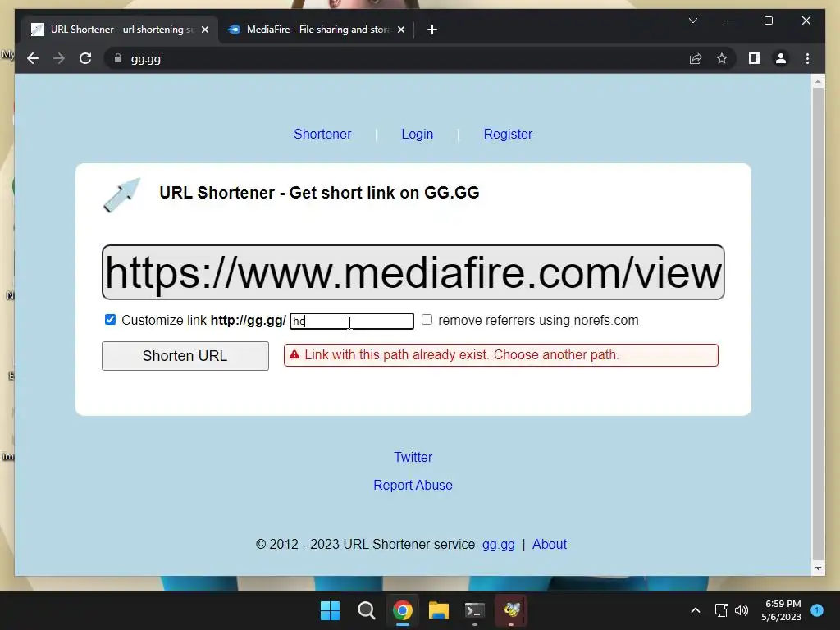Share this page using the share icon
Image resolution: width=840 pixels, height=630 pixels.
696,58
